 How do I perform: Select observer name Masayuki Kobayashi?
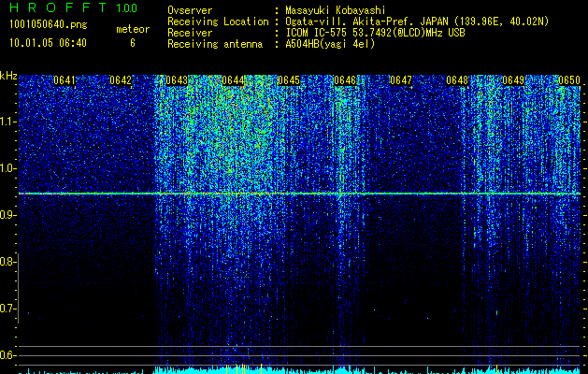[336, 11]
